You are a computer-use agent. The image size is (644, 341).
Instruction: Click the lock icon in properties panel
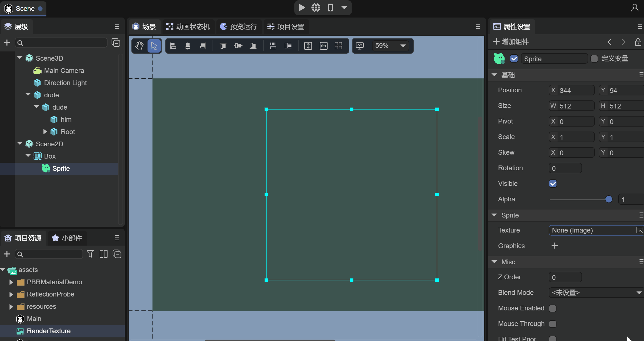tap(638, 42)
